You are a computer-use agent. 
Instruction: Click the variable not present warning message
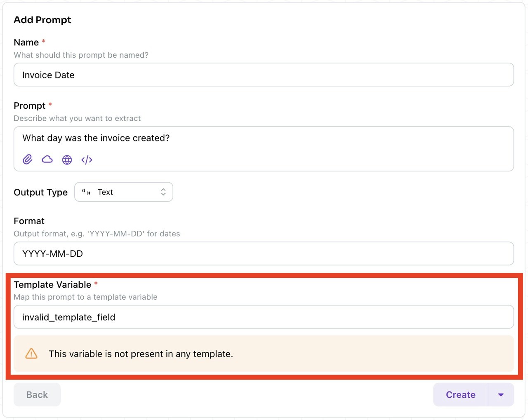(141, 354)
